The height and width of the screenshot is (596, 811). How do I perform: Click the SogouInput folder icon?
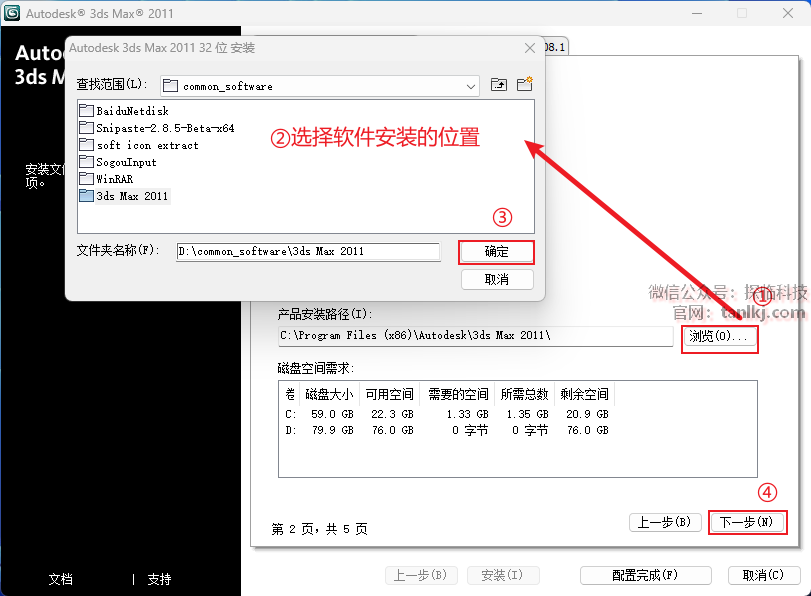[x=86, y=161]
